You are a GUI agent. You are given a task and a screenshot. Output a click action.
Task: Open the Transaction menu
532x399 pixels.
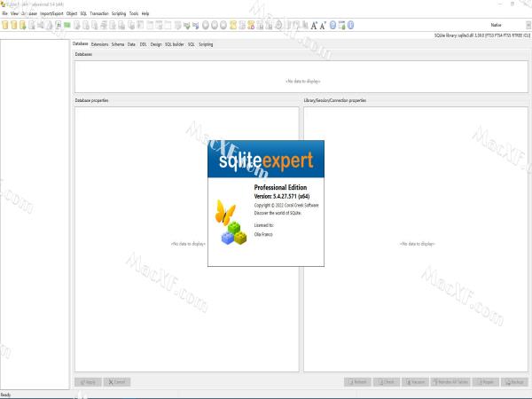click(99, 13)
